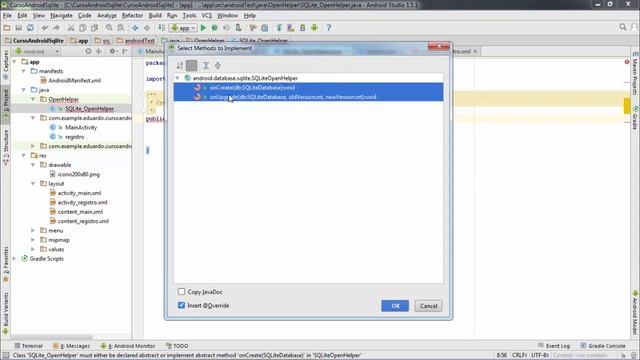The image size is (640, 360).
Task: Toggle show classes button in dialog toolbar
Action: pyautogui.click(x=191, y=65)
